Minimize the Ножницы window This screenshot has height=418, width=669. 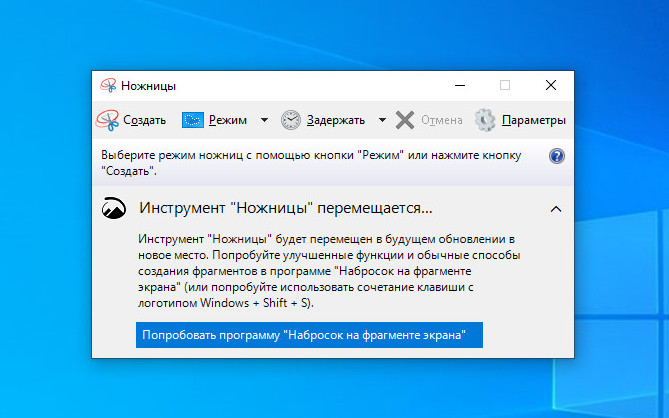tap(460, 85)
